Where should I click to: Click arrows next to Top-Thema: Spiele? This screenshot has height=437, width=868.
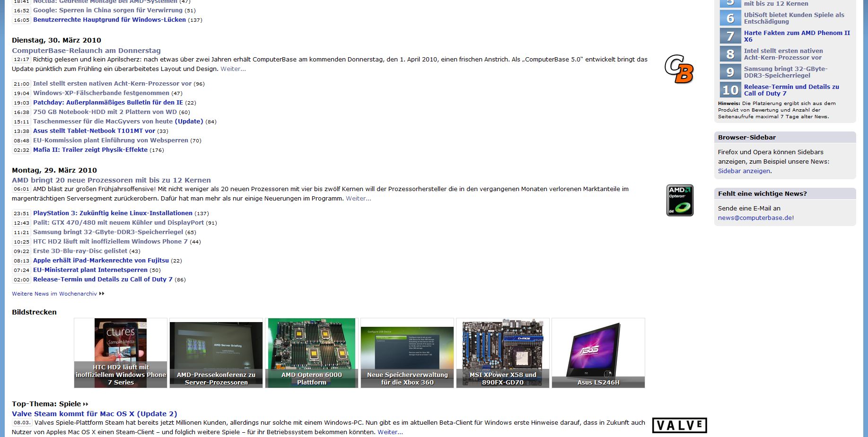(x=86, y=404)
